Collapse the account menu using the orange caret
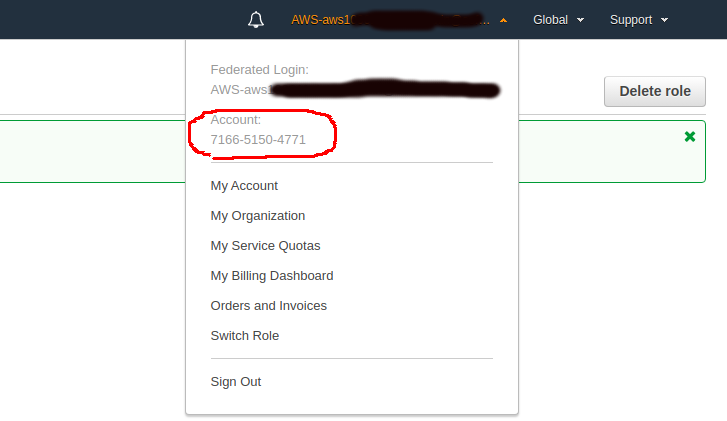The height and width of the screenshot is (421, 727). [x=503, y=20]
